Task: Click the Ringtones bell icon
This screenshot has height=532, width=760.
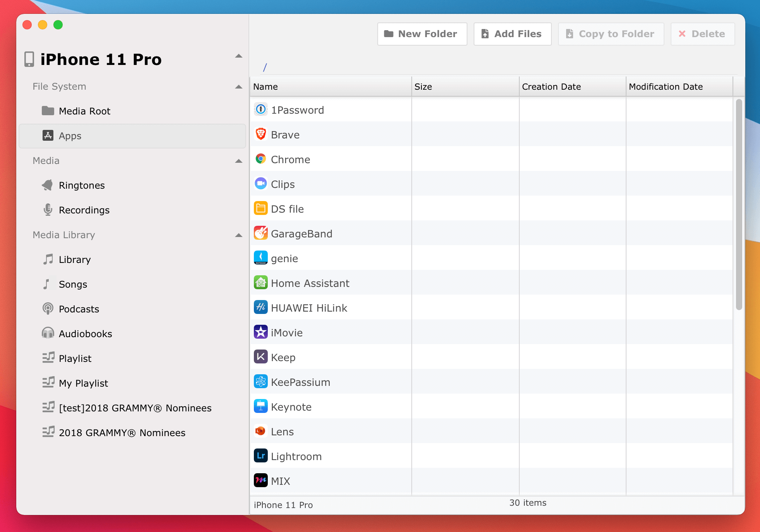Action: (48, 185)
